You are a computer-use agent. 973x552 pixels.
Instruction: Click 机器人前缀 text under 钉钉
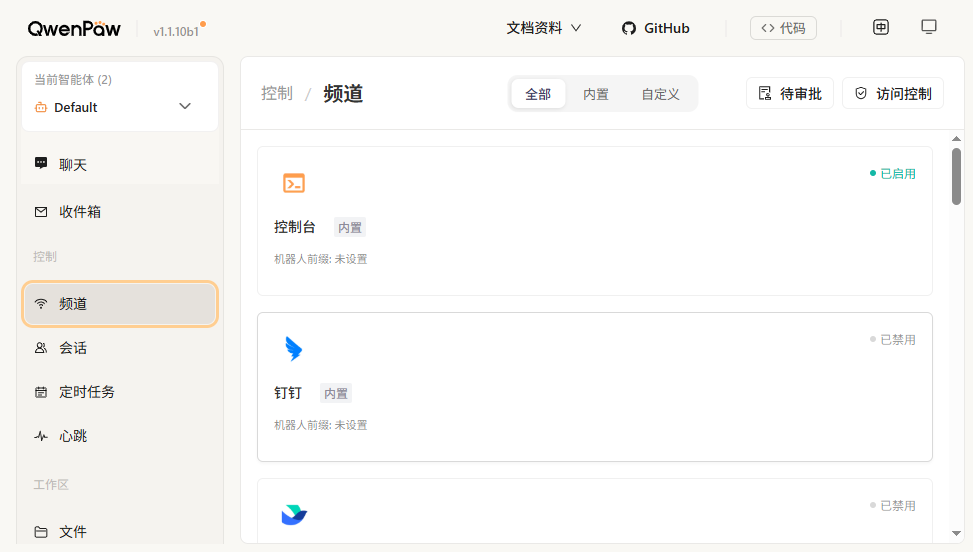point(321,425)
